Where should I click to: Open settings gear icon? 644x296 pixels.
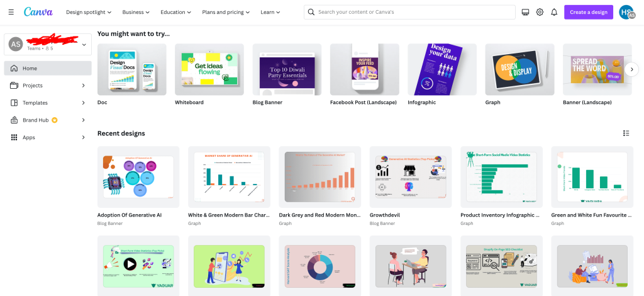[x=540, y=12]
